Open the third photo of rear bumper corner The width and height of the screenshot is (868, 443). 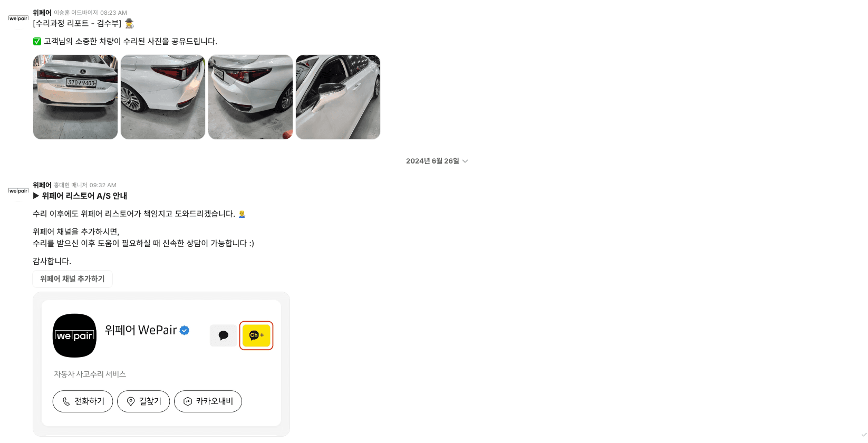pos(250,97)
